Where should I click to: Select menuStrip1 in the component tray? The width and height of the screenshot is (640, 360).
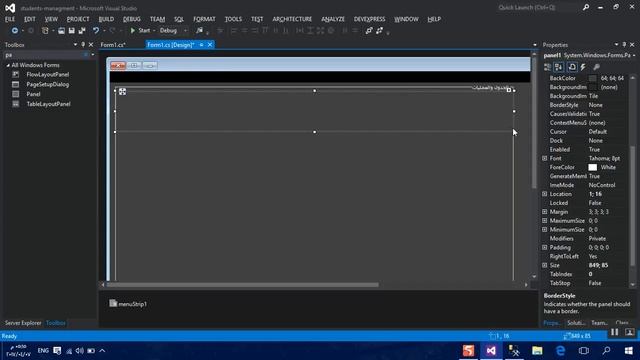(x=128, y=304)
